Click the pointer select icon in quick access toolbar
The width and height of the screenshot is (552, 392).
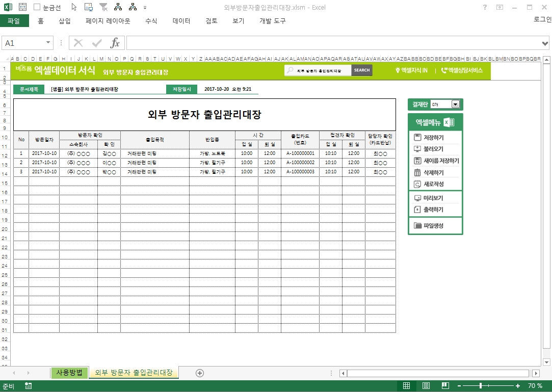pos(73,7)
